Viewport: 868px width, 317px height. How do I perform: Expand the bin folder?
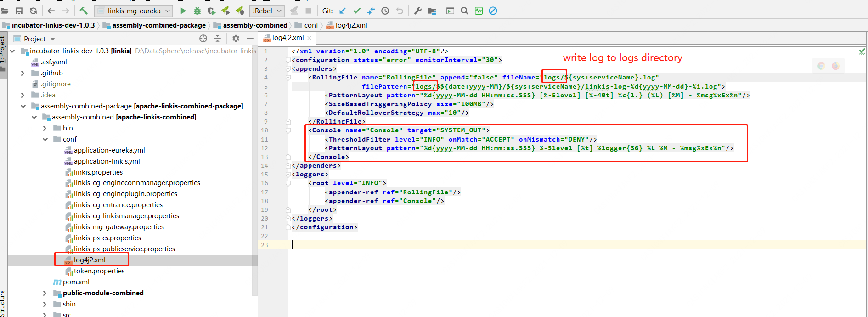click(x=45, y=128)
